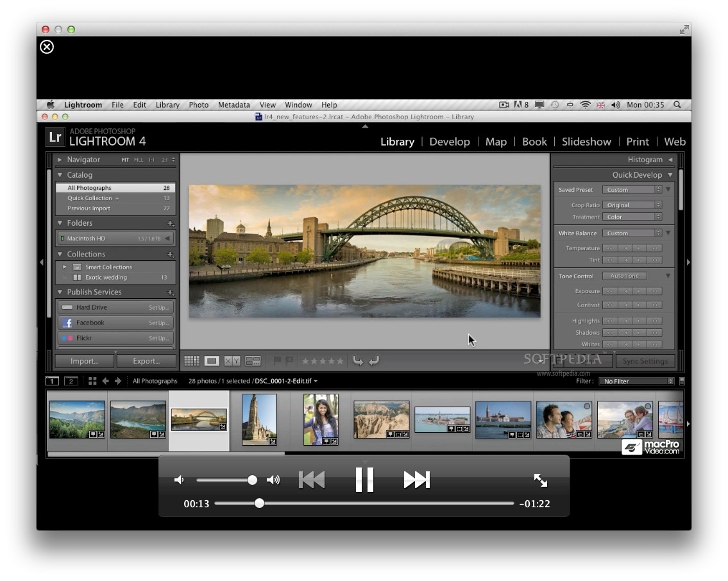This screenshot has width=728, height=581.
Task: Click the Flickr publish service icon
Action: (x=67, y=339)
